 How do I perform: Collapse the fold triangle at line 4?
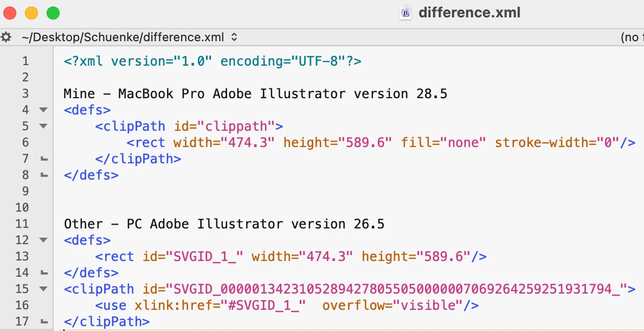43,110
